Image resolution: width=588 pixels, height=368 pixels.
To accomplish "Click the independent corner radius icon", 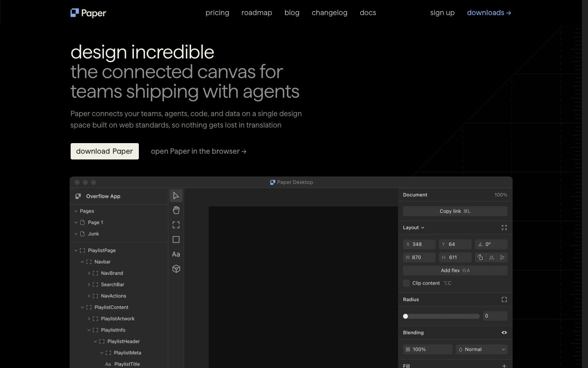I will [504, 300].
